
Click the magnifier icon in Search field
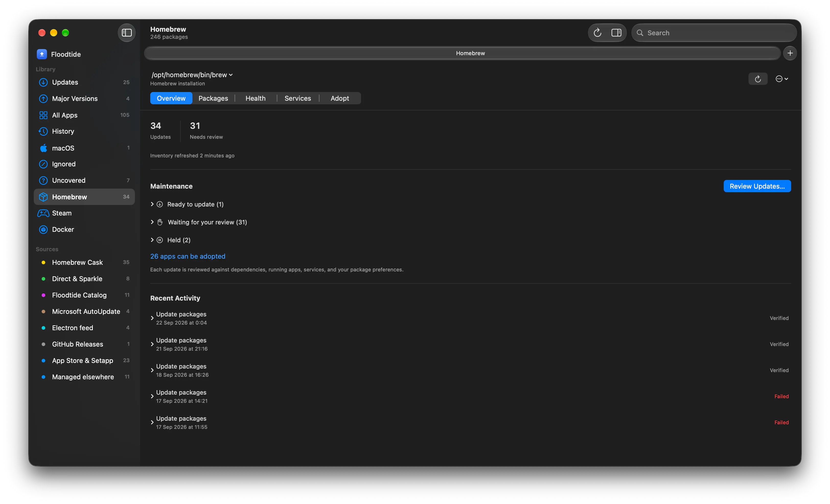point(640,33)
